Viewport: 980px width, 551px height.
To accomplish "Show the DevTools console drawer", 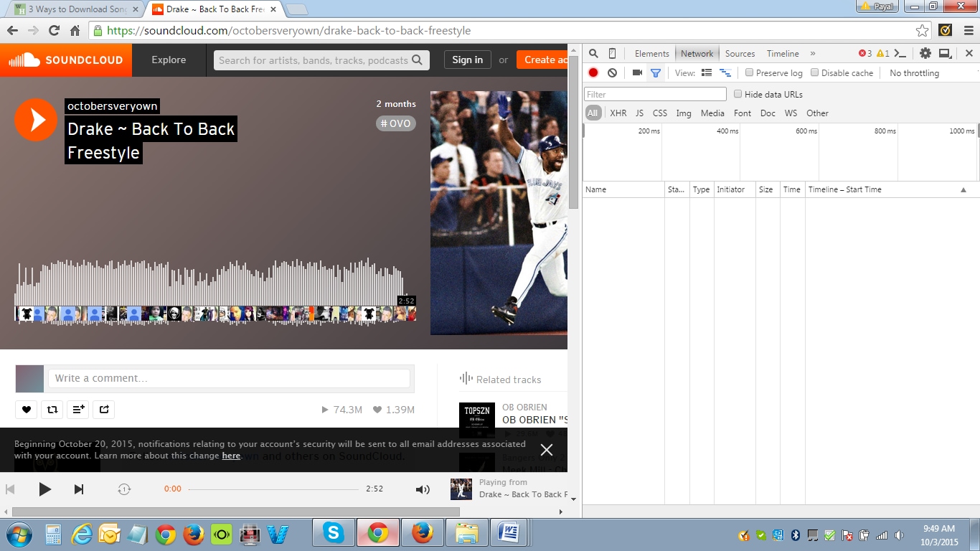I will pyautogui.click(x=901, y=53).
